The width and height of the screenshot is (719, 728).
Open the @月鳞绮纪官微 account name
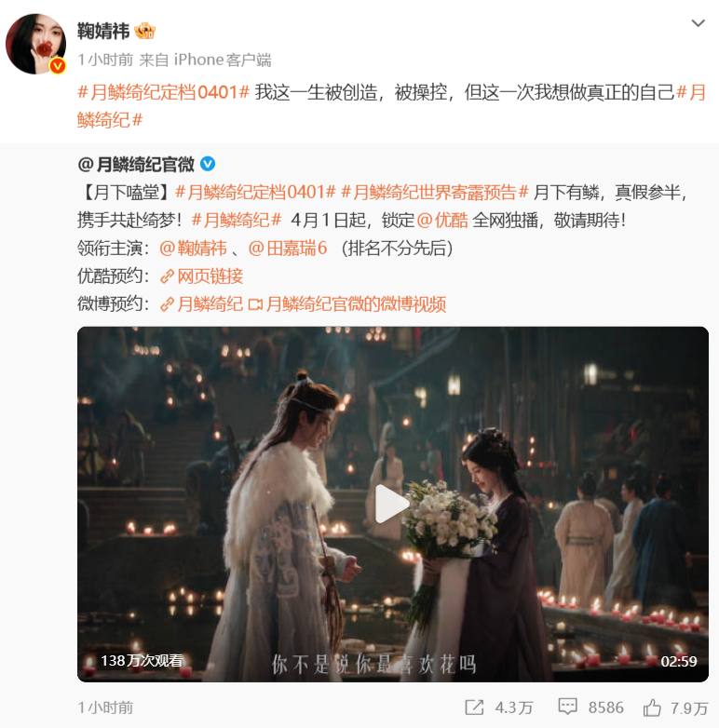point(136,165)
